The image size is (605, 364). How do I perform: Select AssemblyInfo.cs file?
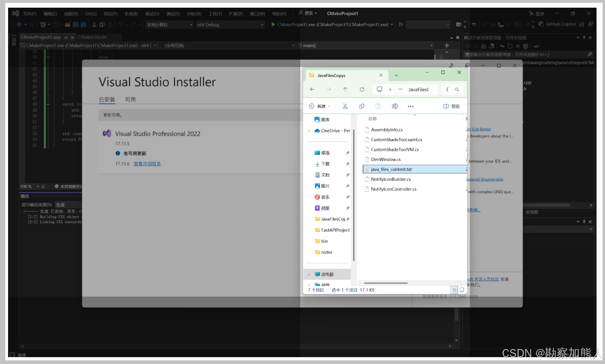tap(387, 130)
